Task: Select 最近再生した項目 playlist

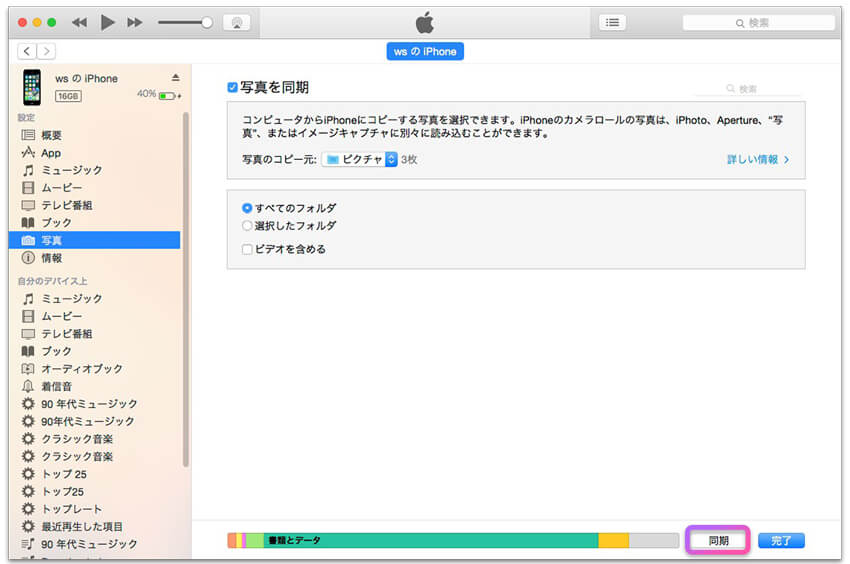Action: [x=94, y=526]
